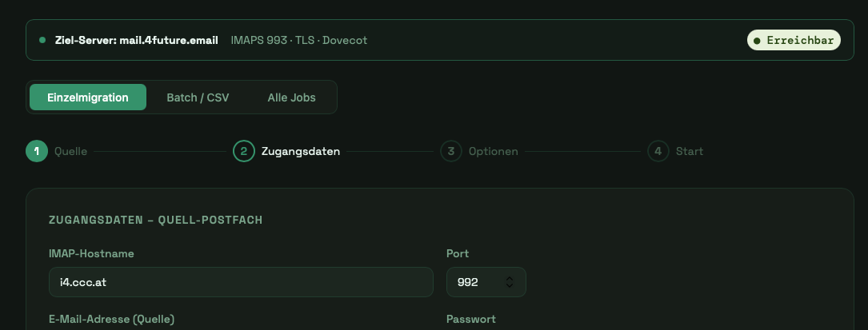This screenshot has height=330, width=868.
Task: Click the Start step label
Action: click(689, 151)
